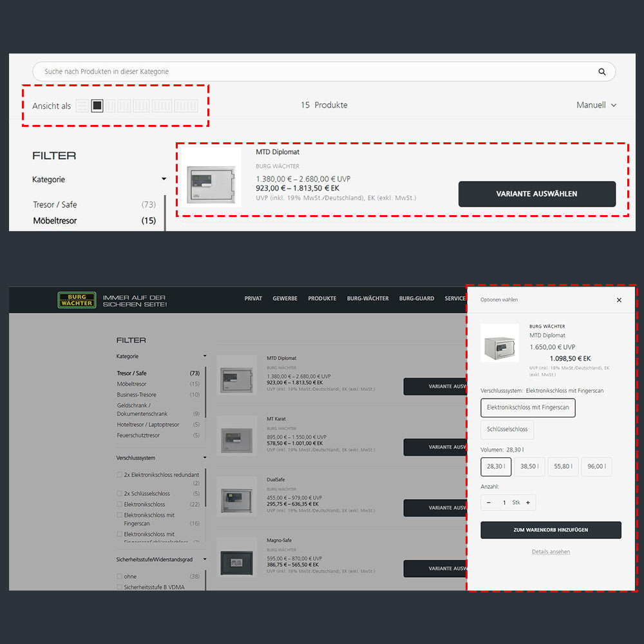Click the "15 Produkte" count text
Image resolution: width=644 pixels, height=644 pixels.
tap(324, 105)
